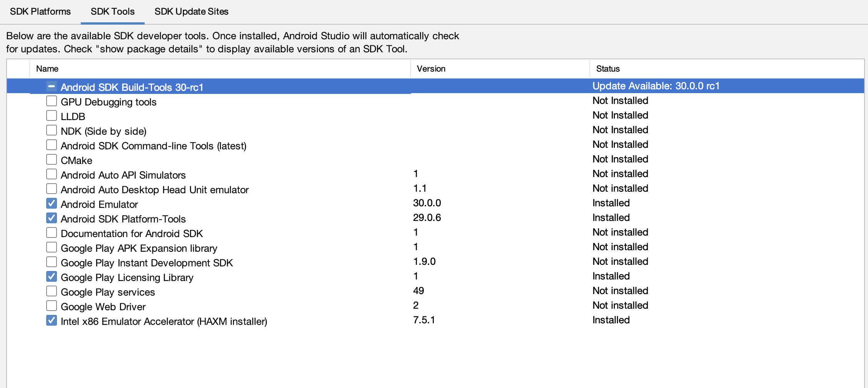The image size is (868, 388).
Task: Select the 'CMake' row name
Action: click(x=77, y=161)
